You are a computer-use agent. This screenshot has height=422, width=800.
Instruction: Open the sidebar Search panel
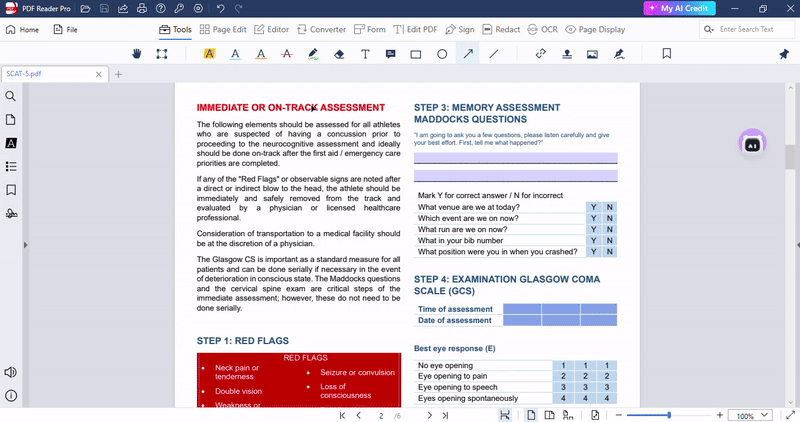10,96
